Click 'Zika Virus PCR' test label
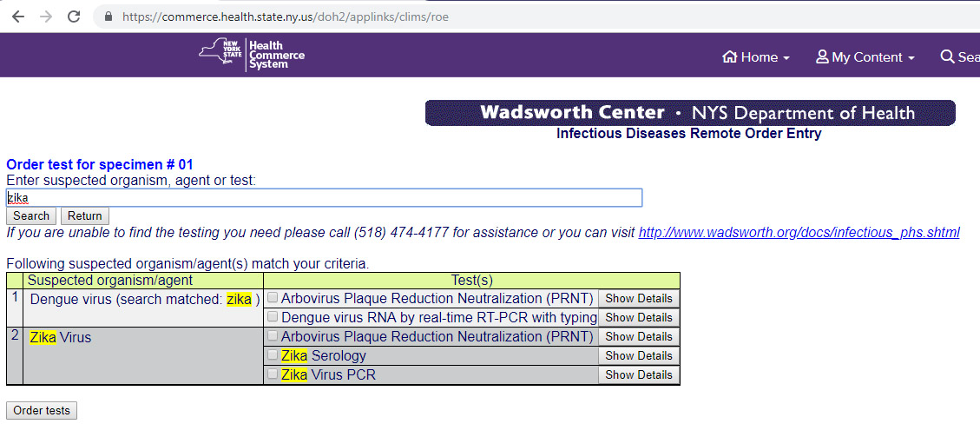 (x=328, y=374)
